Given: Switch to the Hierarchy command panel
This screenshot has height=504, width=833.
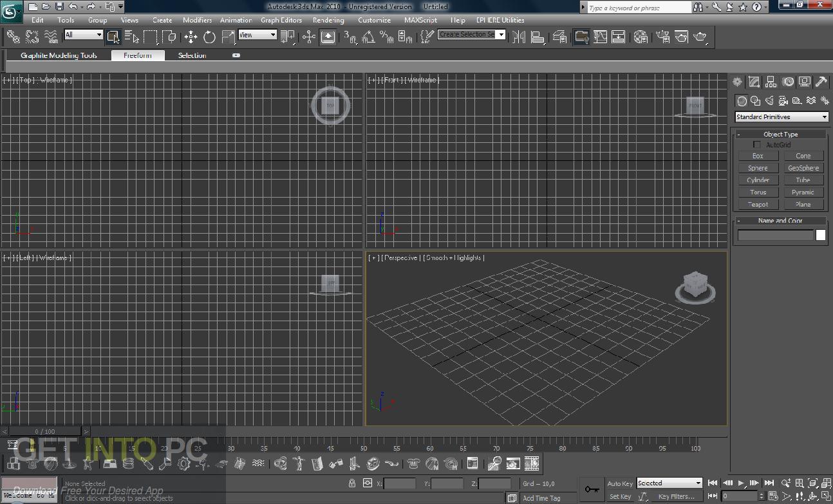Looking at the screenshot, I should (x=771, y=82).
